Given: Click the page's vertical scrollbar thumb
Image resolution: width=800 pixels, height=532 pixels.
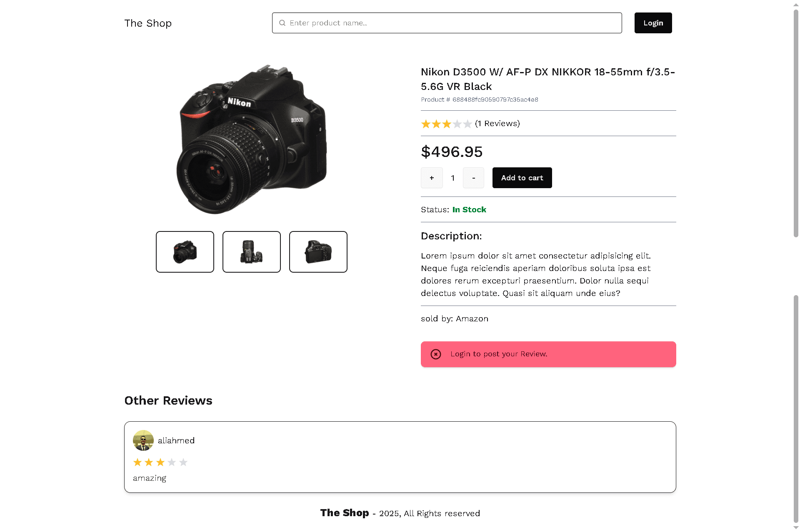Looking at the screenshot, I should pyautogui.click(x=796, y=123).
